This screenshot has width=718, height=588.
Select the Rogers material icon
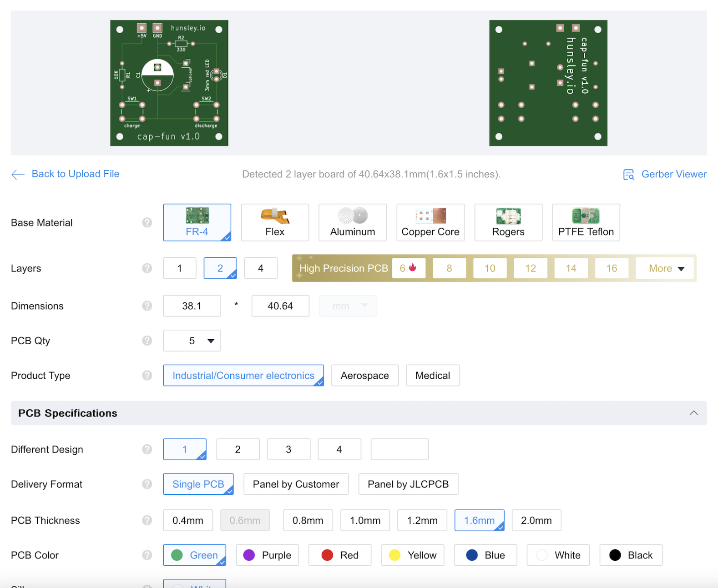coord(508,216)
